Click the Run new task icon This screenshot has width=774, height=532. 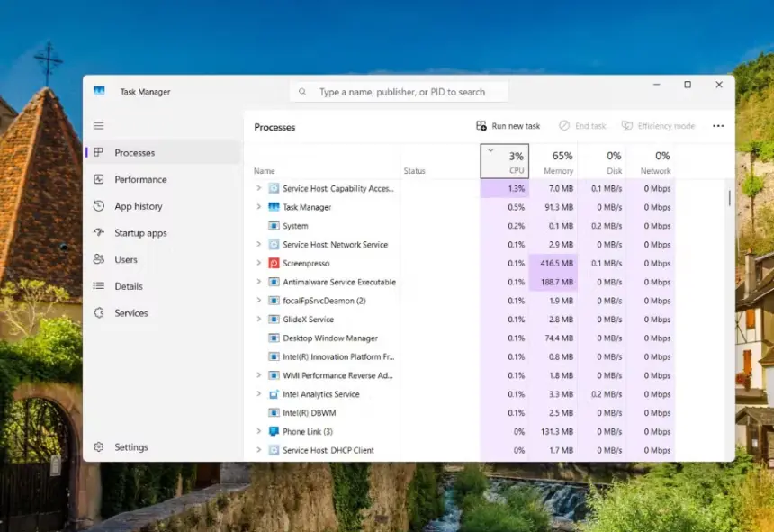[481, 126]
